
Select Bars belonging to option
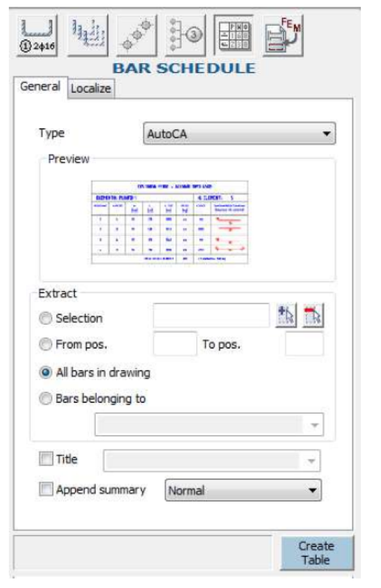(45, 399)
